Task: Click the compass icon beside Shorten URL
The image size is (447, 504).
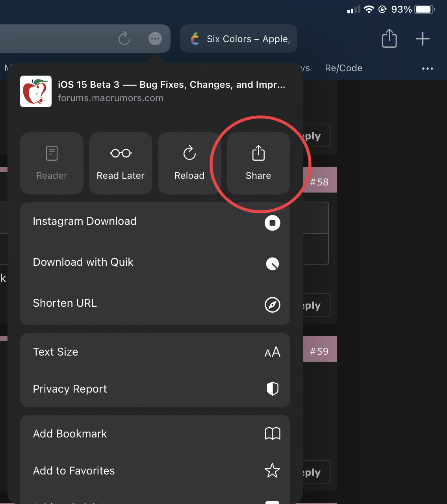Action: click(273, 305)
